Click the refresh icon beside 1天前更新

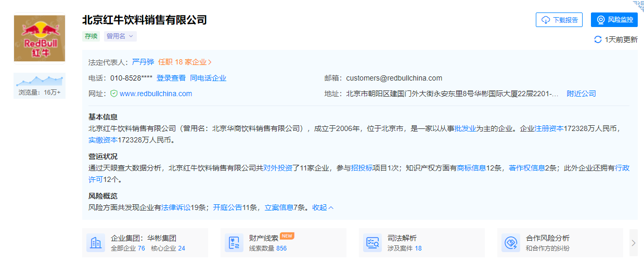coord(598,40)
